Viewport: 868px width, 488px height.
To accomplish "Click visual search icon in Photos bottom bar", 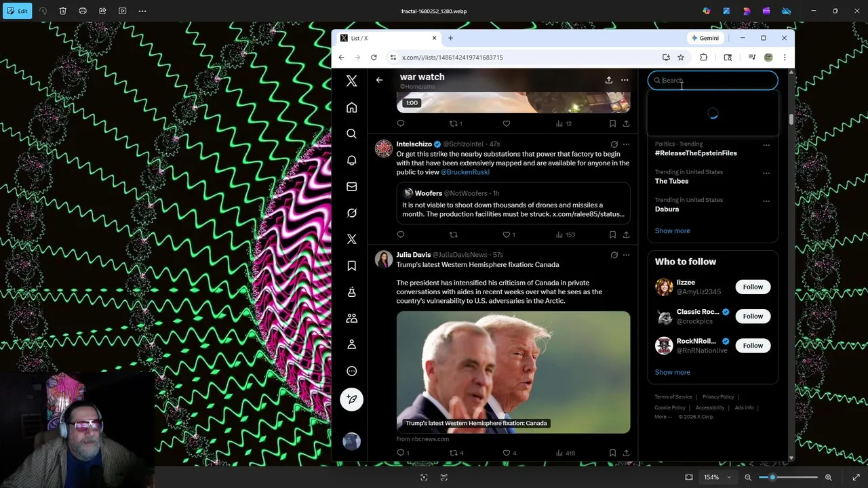I will click(424, 477).
